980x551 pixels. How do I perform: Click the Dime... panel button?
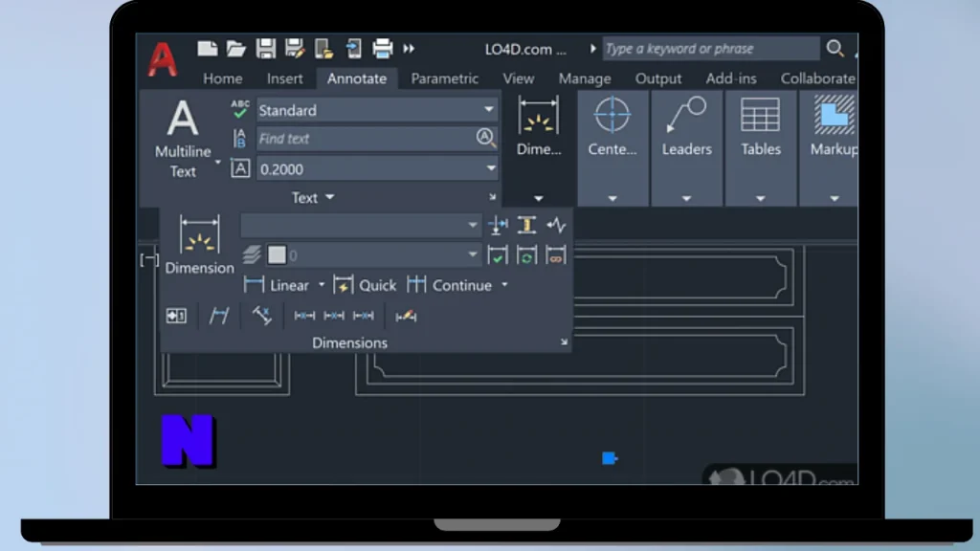539,127
